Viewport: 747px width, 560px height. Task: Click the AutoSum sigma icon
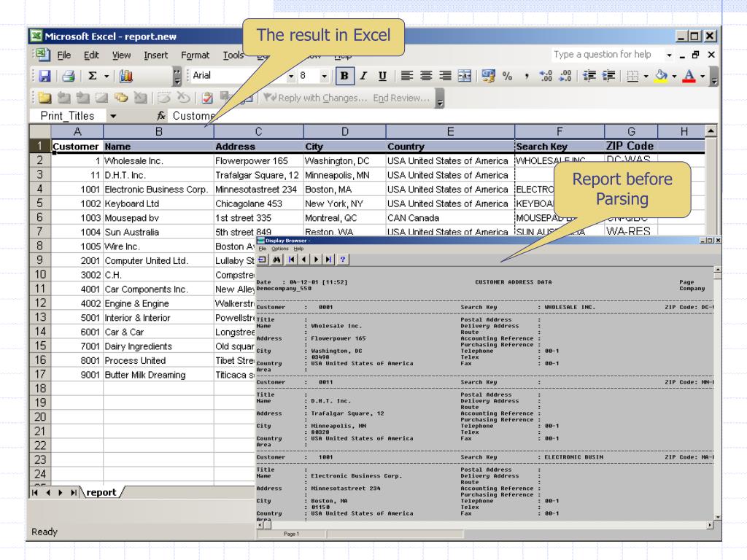pyautogui.click(x=93, y=76)
